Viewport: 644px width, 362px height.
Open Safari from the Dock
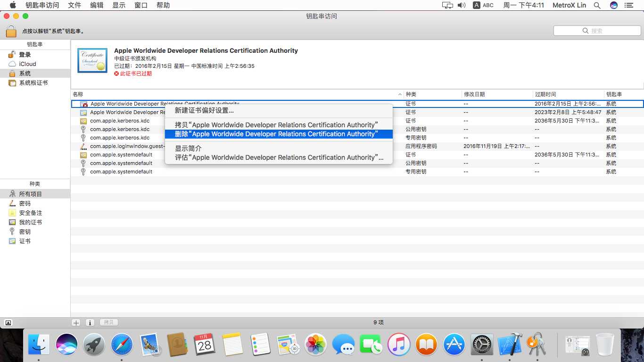122,345
